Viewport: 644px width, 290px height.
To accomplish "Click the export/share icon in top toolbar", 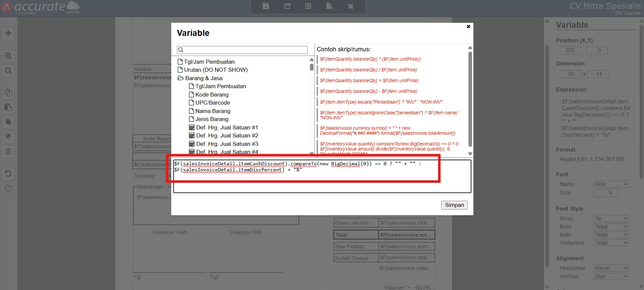I will (x=287, y=6).
